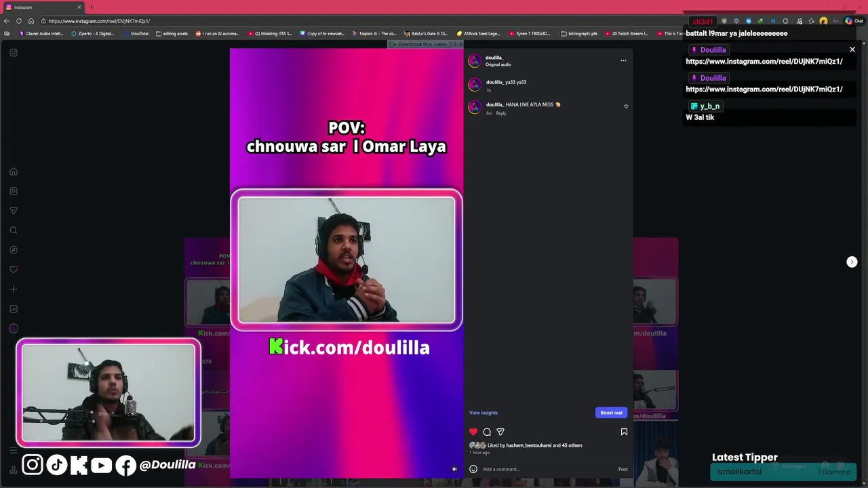Open Reels in the Instagram sidebar
The width and height of the screenshot is (868, 488).
[13, 191]
